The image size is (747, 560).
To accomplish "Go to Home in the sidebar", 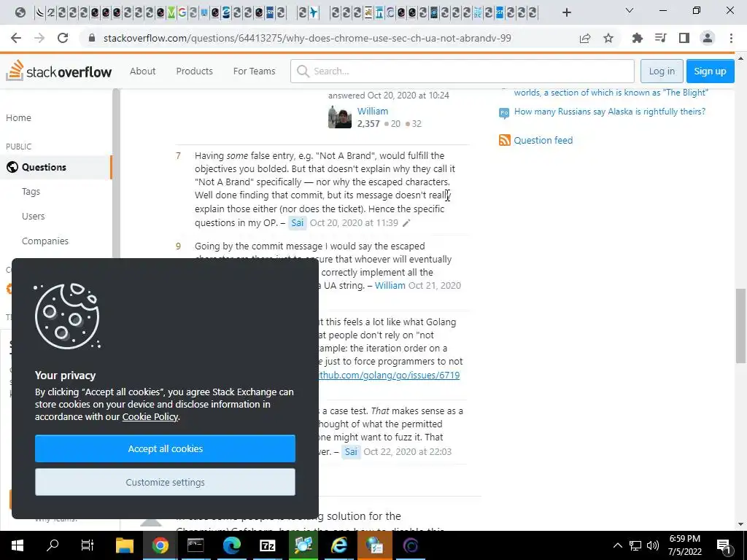I will pos(18,117).
